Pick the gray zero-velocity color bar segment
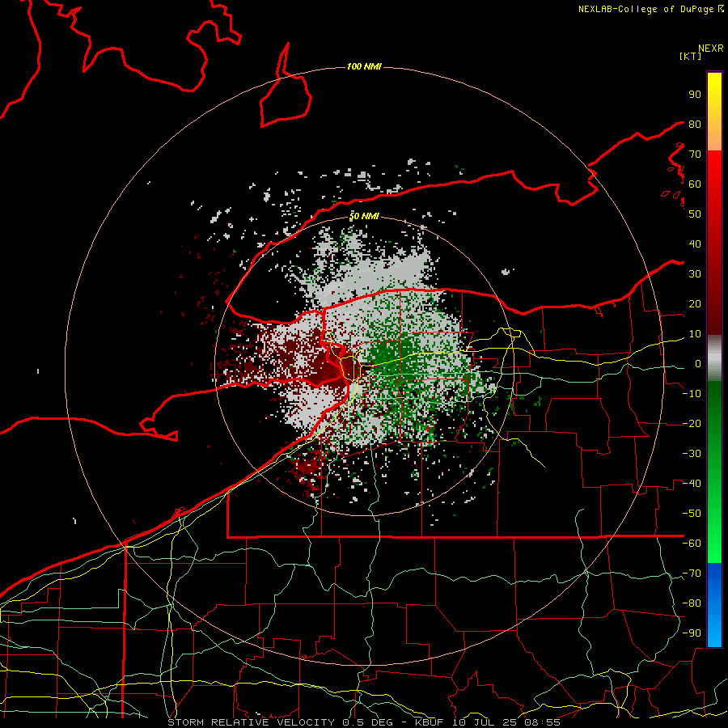 coord(714,360)
